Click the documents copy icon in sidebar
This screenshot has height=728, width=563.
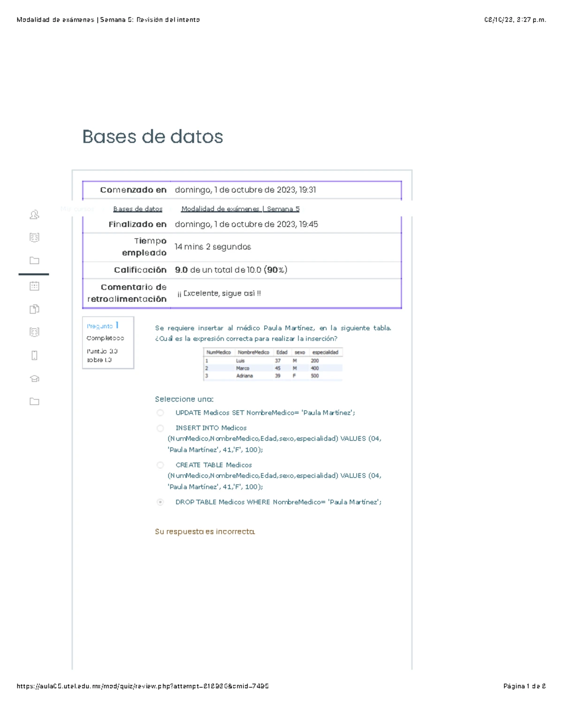click(34, 309)
